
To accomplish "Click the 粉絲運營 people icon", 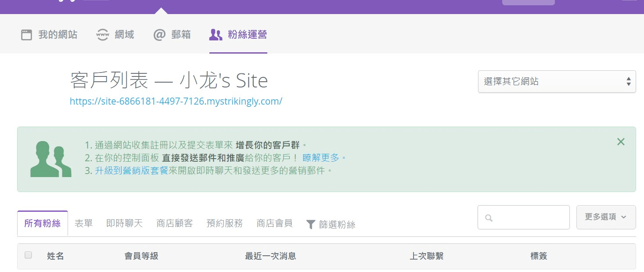I will click(216, 35).
